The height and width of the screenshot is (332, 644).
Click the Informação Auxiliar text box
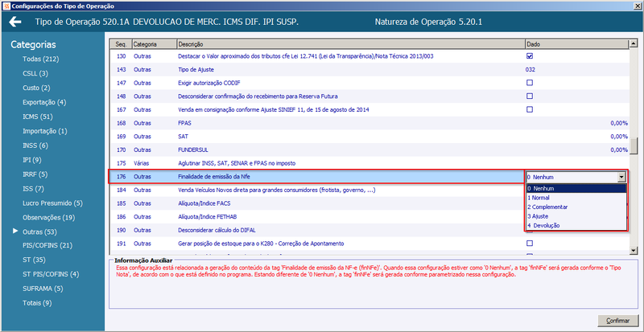374,284
